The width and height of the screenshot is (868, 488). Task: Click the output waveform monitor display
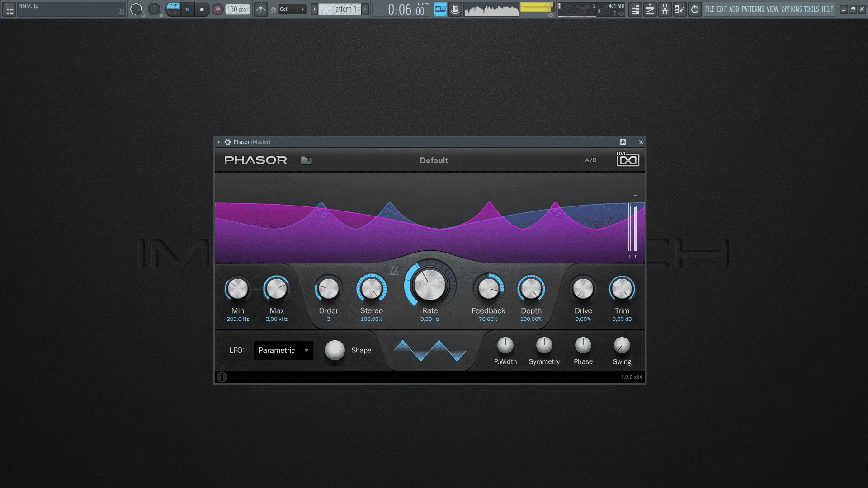491,9
